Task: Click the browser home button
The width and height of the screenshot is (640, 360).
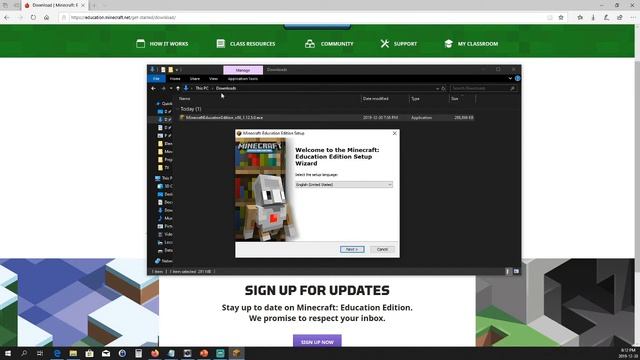Action: point(47,18)
